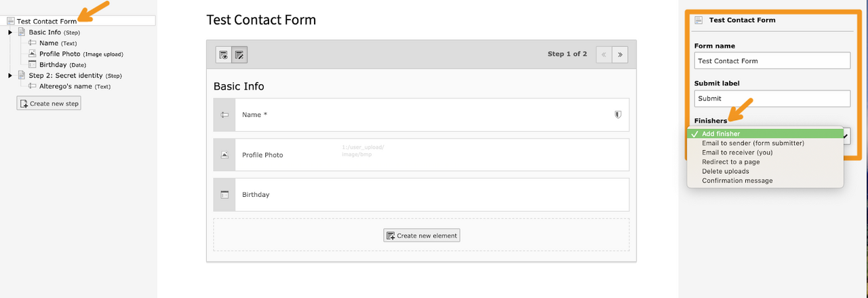The height and width of the screenshot is (298, 868).
Task: Click the Submit label input field
Action: (x=772, y=98)
